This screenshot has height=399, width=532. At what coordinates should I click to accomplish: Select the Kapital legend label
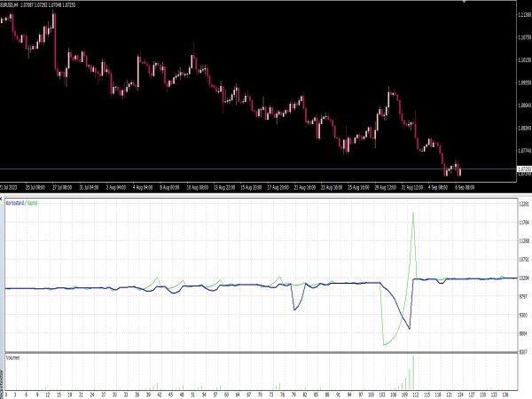pyautogui.click(x=32, y=203)
